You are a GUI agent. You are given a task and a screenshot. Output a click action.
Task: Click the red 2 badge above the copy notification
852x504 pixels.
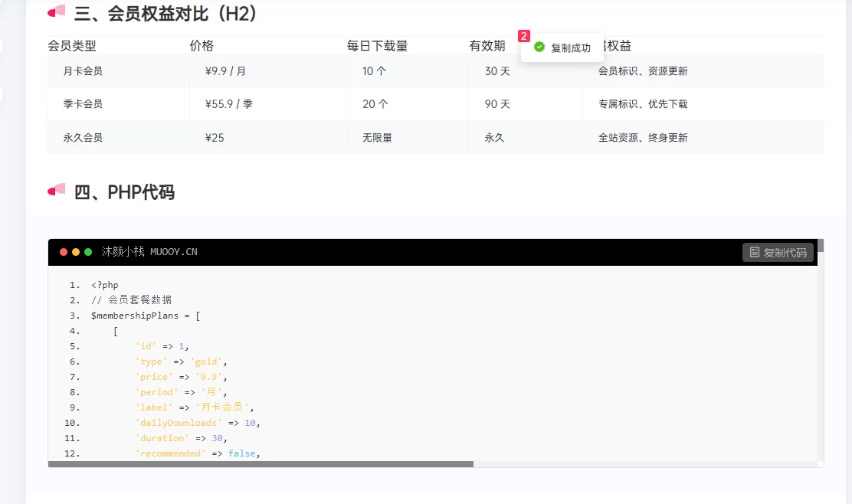point(523,35)
